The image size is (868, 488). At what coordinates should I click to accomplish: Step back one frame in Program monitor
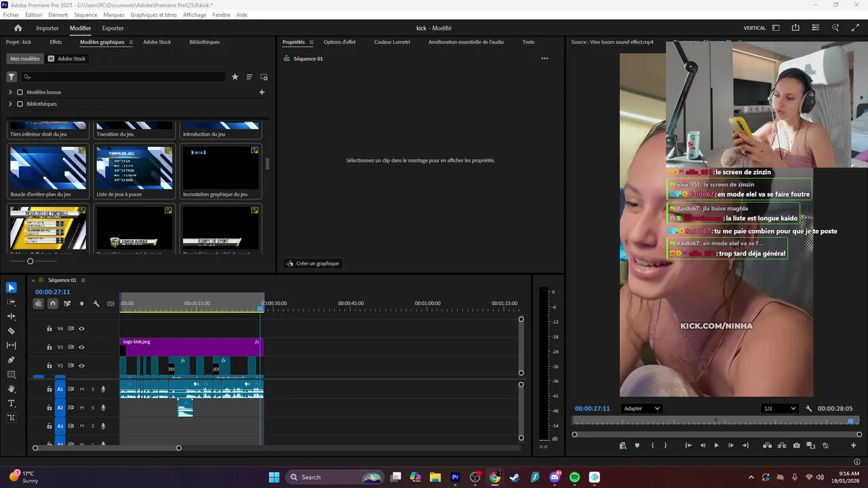(x=703, y=445)
